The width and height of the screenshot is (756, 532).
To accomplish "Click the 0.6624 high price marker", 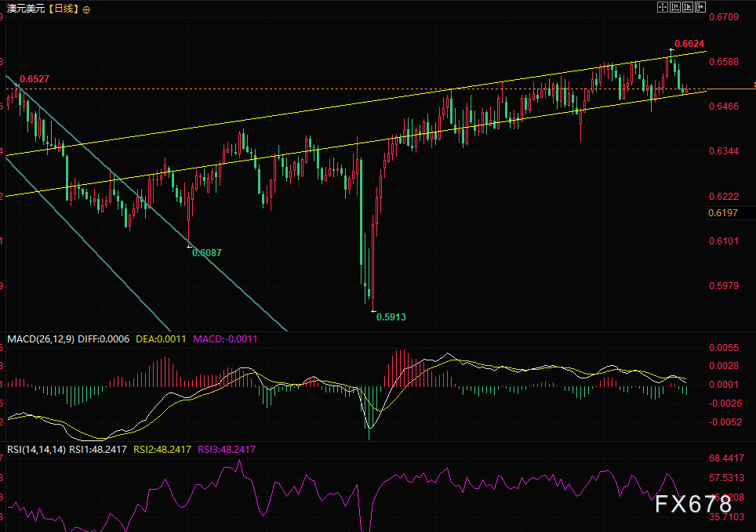I will [689, 44].
